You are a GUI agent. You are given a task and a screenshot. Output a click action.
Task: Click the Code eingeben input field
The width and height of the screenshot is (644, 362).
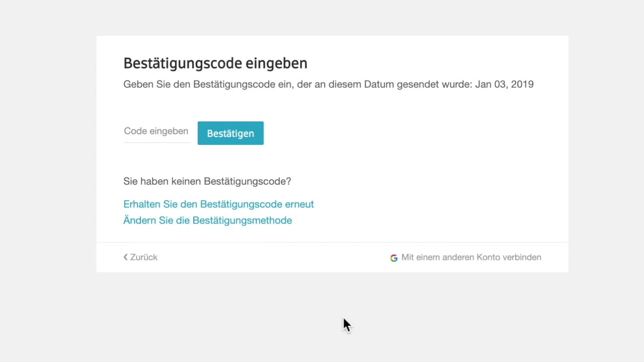pyautogui.click(x=157, y=132)
